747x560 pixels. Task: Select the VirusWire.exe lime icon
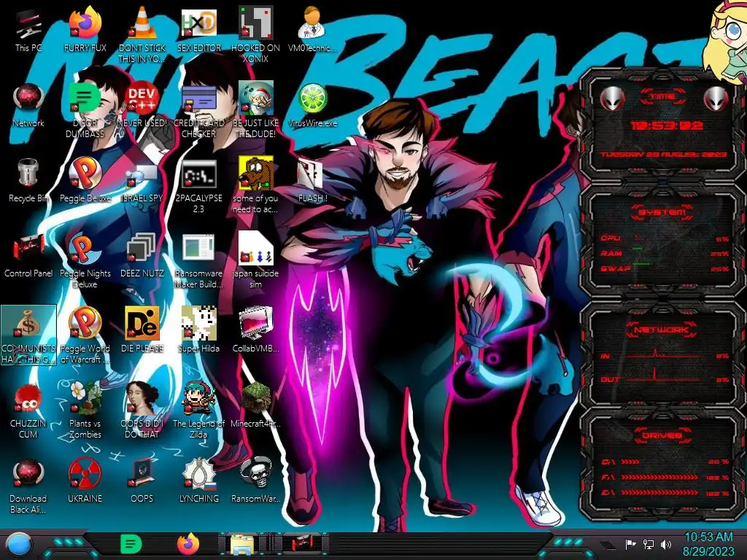tap(312, 106)
